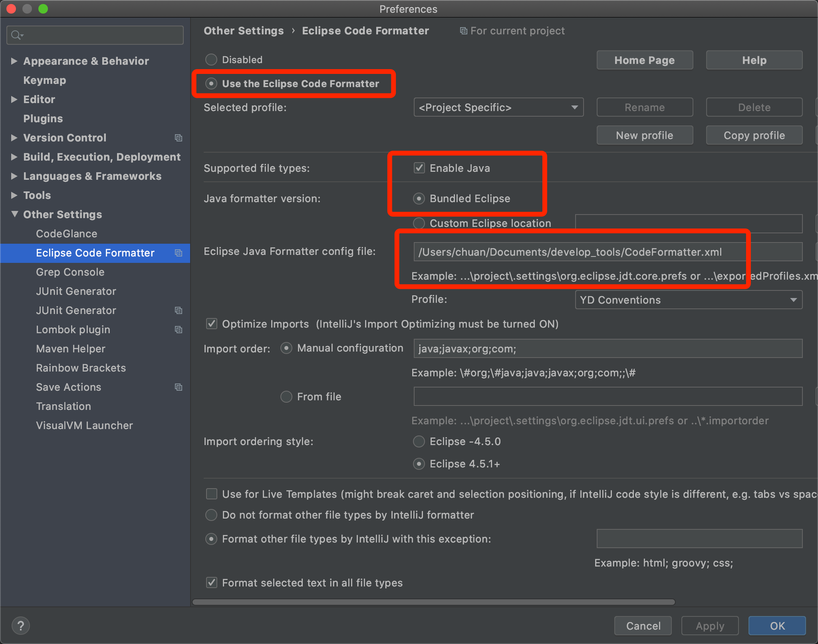
Task: Click the From file import order path field
Action: [x=608, y=396]
